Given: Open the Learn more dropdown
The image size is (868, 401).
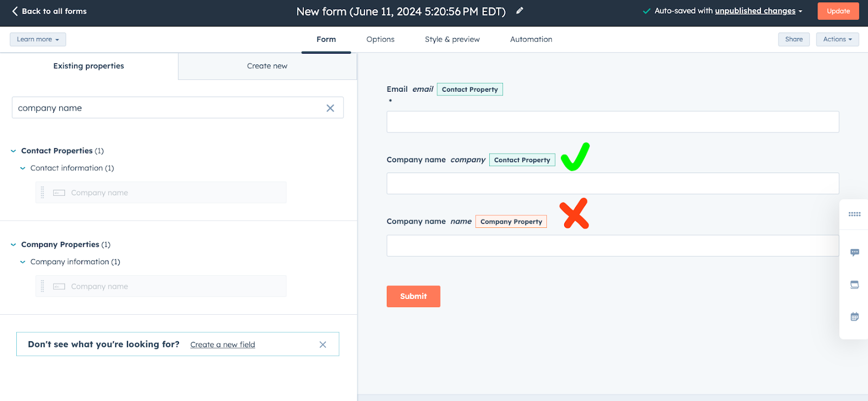Looking at the screenshot, I should point(38,39).
